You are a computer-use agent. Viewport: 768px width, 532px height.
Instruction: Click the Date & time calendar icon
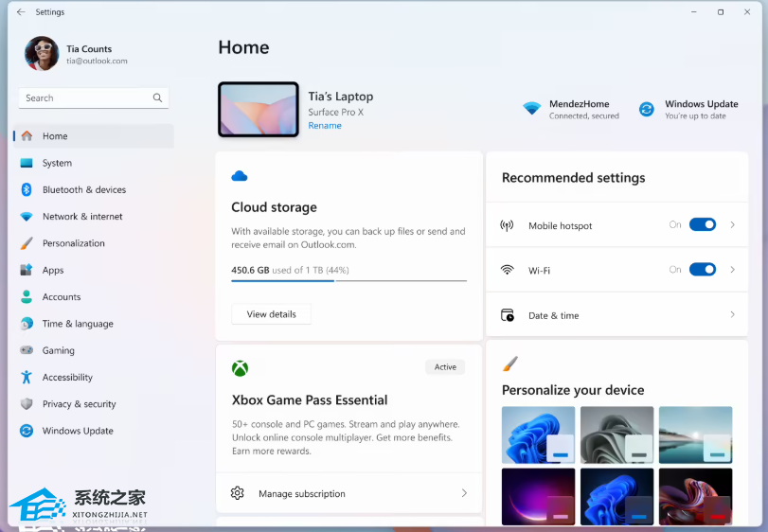pyautogui.click(x=508, y=315)
